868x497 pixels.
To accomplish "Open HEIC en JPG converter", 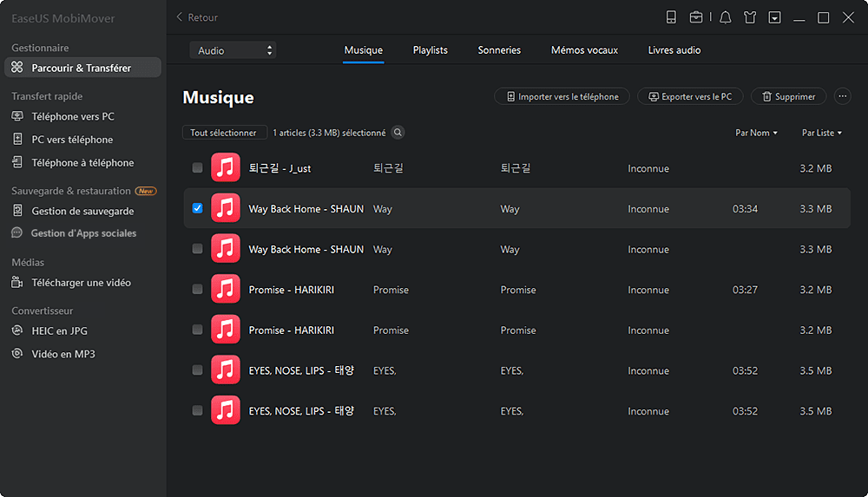I will pos(59,330).
